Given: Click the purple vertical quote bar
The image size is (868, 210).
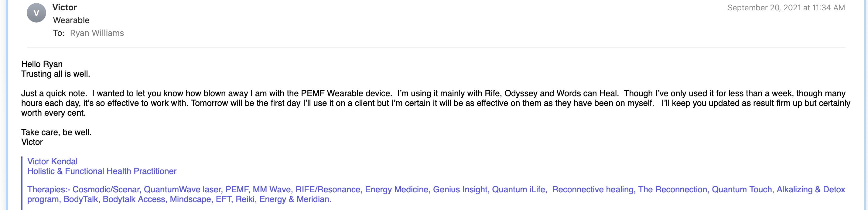Looking at the screenshot, I should click(x=22, y=183).
